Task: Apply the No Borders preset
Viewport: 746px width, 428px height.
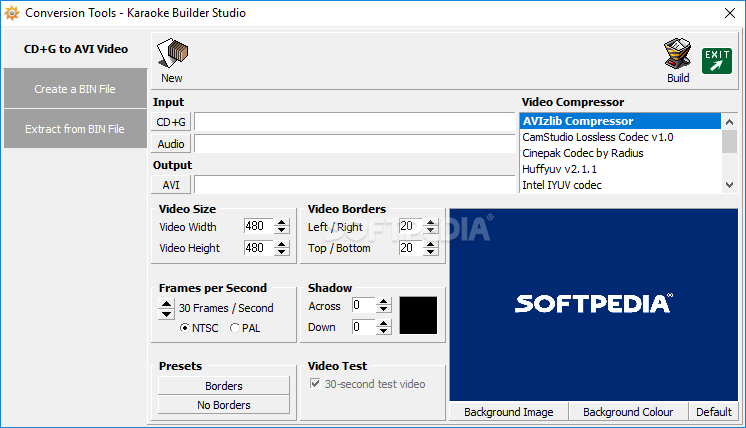Action: [x=224, y=405]
